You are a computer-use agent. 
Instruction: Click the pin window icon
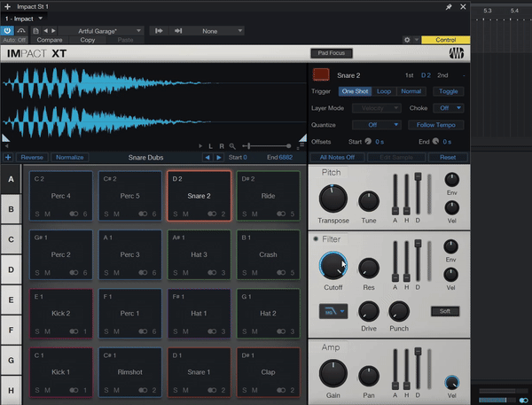pyautogui.click(x=449, y=7)
